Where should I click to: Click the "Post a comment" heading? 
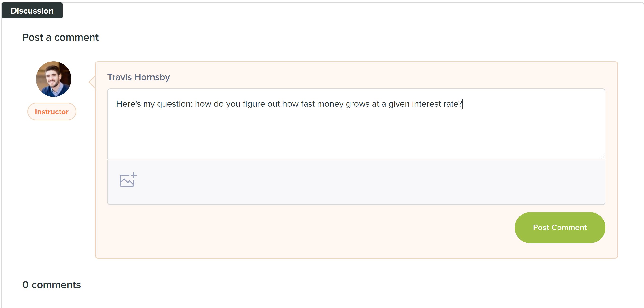60,38
